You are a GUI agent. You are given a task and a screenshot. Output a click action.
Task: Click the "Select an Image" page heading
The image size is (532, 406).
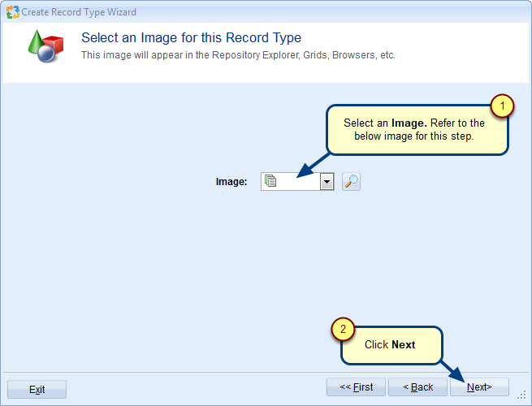(191, 38)
